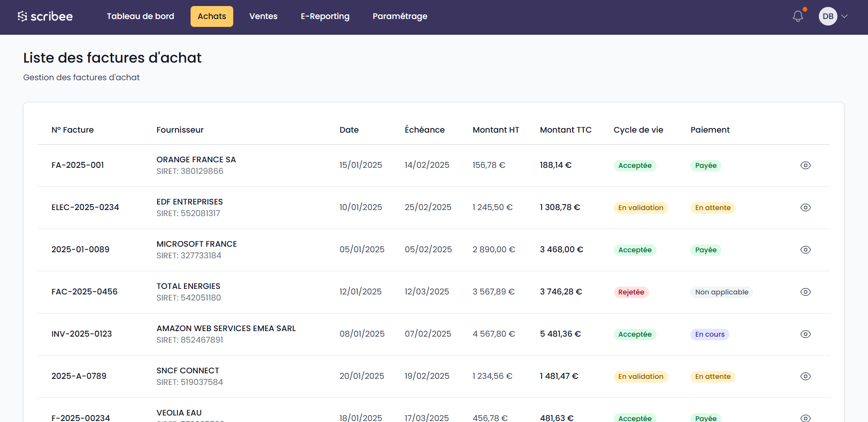View invoice FA-2025-001 via eye icon
Screen dimensions: 868x422
coord(805,166)
